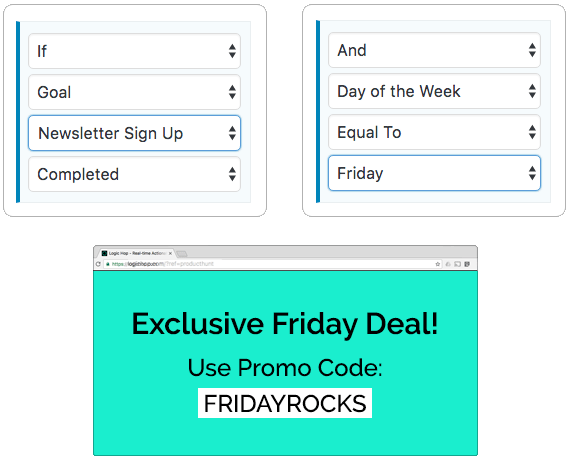Image resolution: width=570 pixels, height=460 pixels.
Task: Open the Newsletter Sign Up dropdown
Action: click(x=135, y=133)
